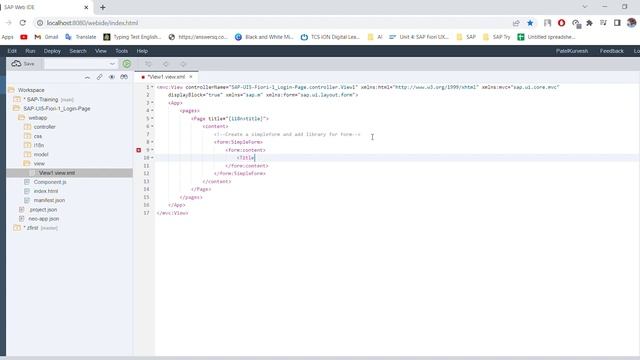Open project.json file
The image size is (640, 360).
point(43,209)
